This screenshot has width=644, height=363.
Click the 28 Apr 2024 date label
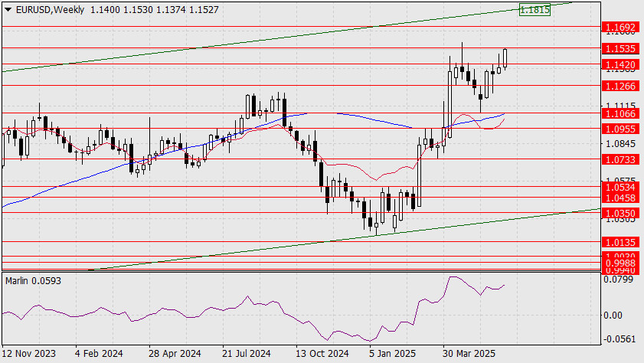[x=175, y=354]
